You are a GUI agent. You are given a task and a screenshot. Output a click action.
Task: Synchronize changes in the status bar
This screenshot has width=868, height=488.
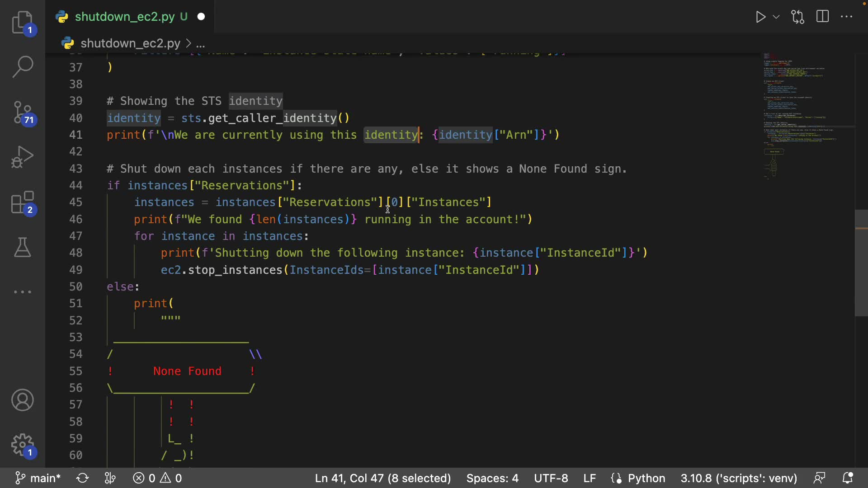[x=82, y=478]
